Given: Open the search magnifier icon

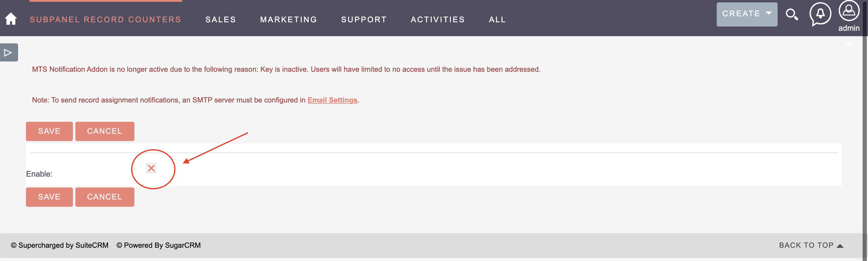Looking at the screenshot, I should [x=791, y=14].
